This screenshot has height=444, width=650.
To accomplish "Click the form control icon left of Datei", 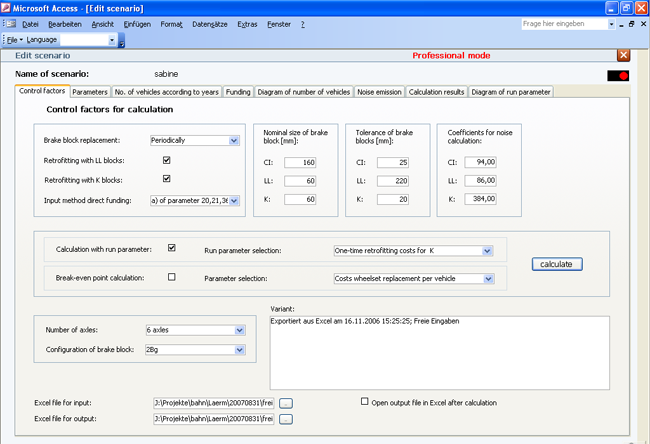I will point(11,24).
